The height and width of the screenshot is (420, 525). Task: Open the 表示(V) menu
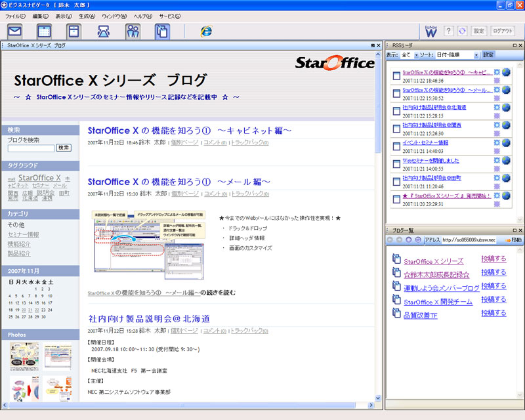(64, 16)
